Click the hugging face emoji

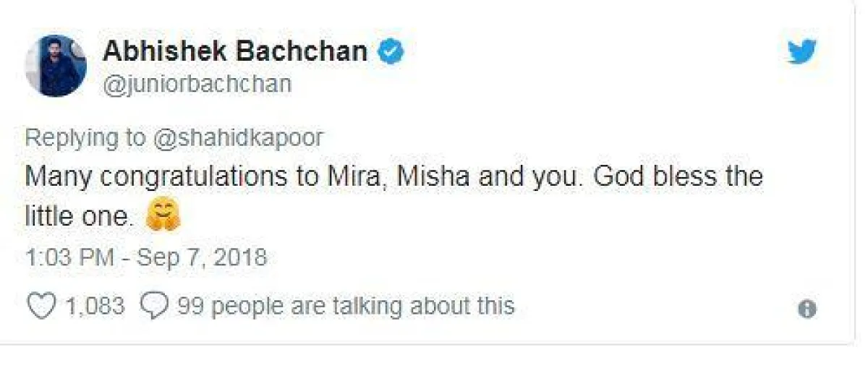(x=163, y=216)
